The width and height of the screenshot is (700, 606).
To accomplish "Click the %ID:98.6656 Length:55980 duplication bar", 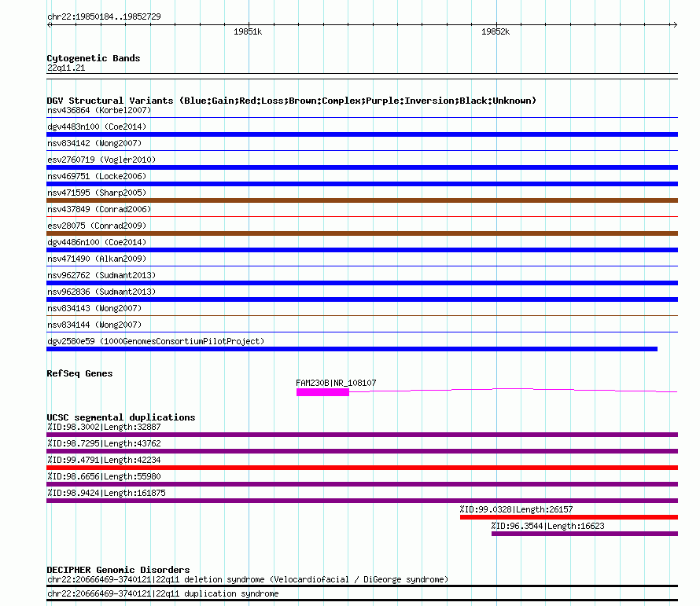I will (x=362, y=484).
